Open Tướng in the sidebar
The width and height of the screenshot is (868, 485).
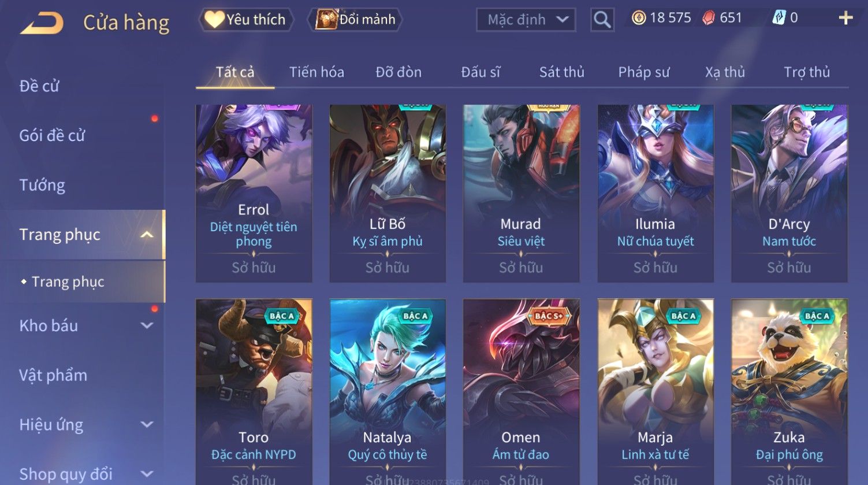click(42, 186)
